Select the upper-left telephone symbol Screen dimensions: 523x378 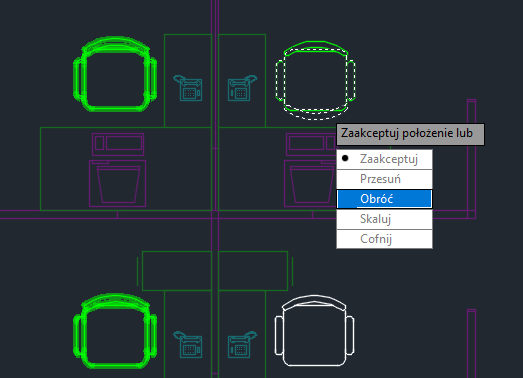pyautogui.click(x=188, y=88)
